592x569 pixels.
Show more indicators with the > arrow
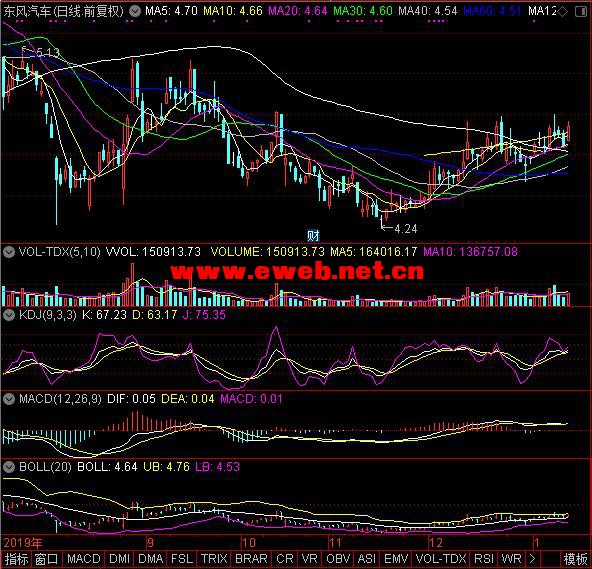coord(532,559)
